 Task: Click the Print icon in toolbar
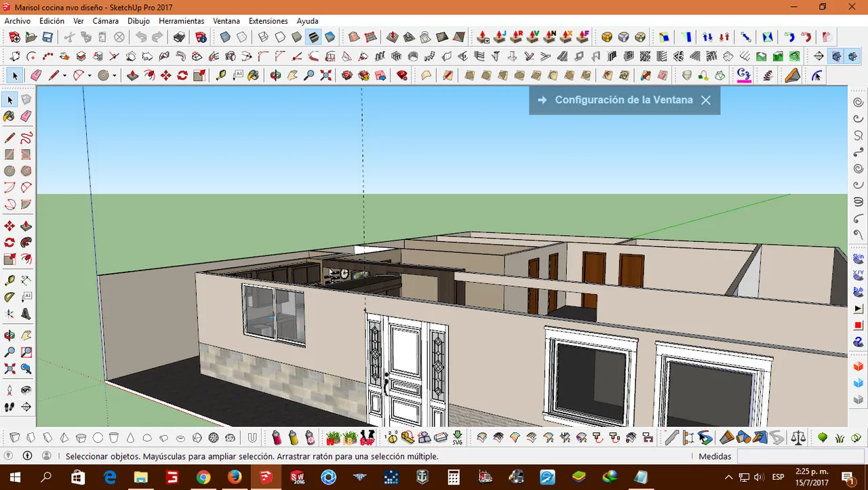[179, 37]
